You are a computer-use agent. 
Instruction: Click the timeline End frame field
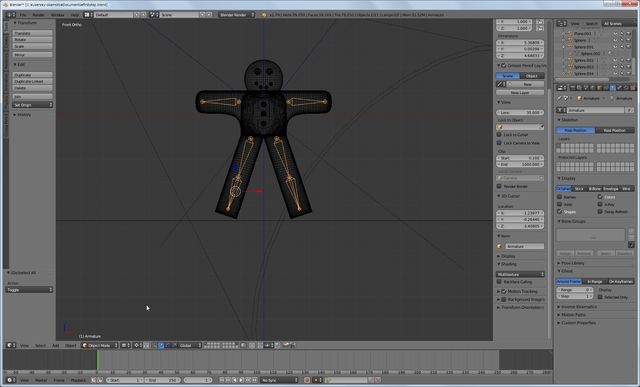[x=162, y=380]
